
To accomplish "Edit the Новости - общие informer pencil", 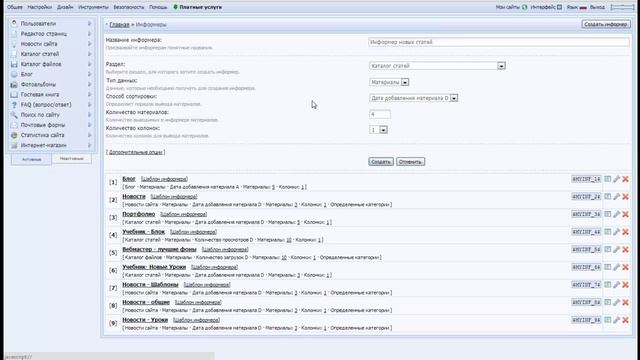I will coord(616,302).
